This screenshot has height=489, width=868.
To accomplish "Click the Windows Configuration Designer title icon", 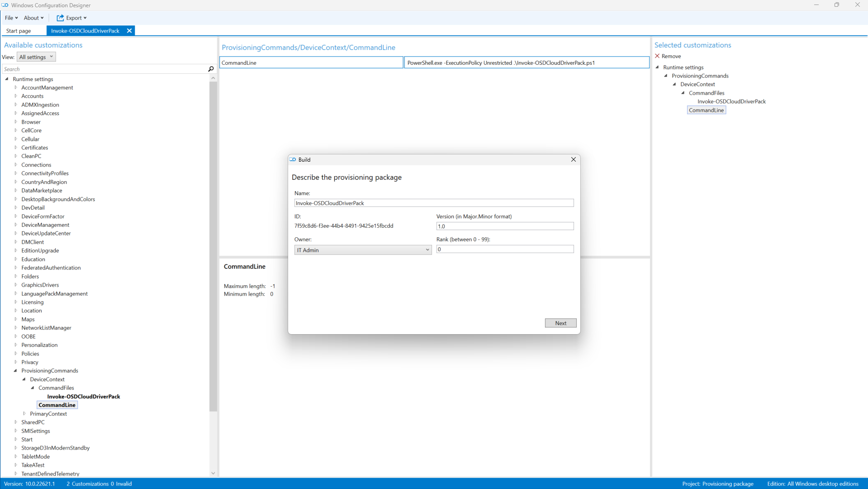I will pos(5,5).
